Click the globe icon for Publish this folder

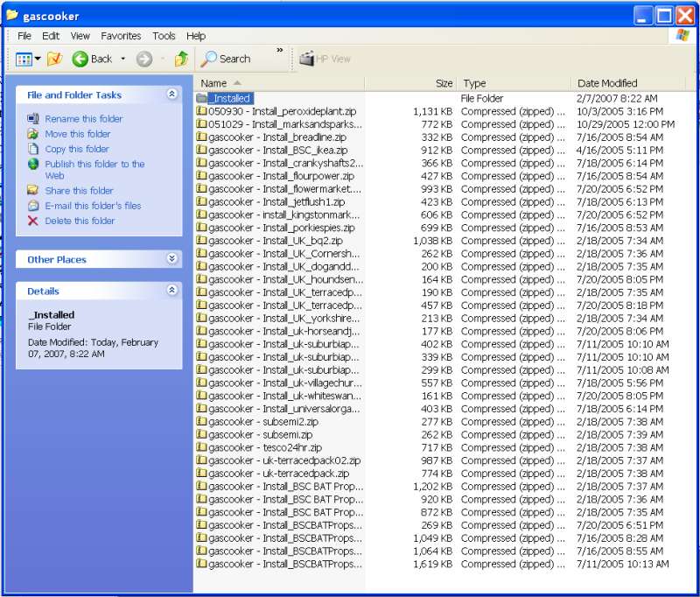(33, 164)
